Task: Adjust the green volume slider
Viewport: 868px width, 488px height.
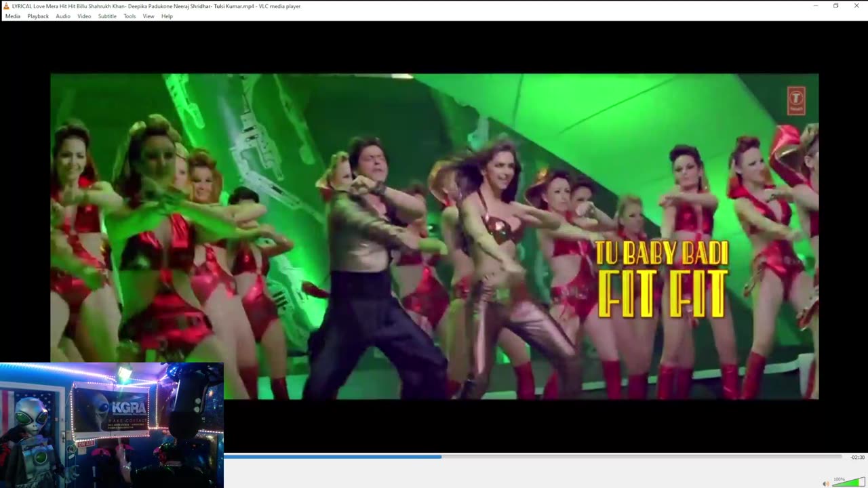Action: coord(848,482)
